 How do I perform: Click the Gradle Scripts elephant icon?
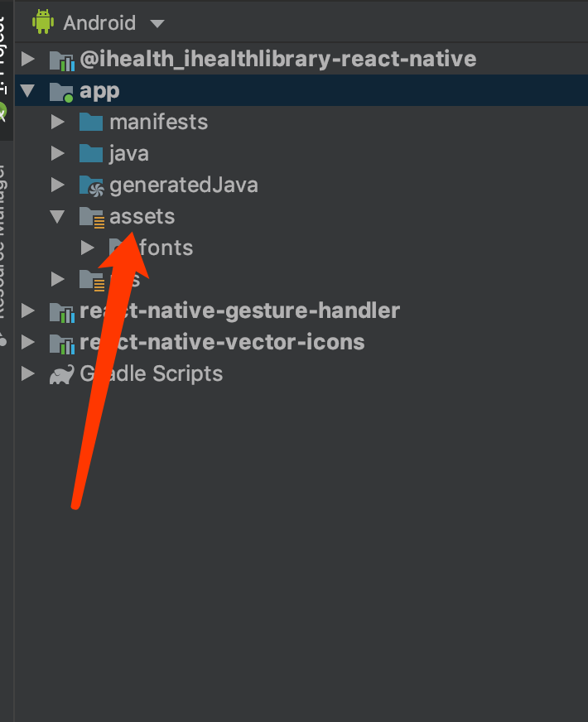tap(61, 374)
